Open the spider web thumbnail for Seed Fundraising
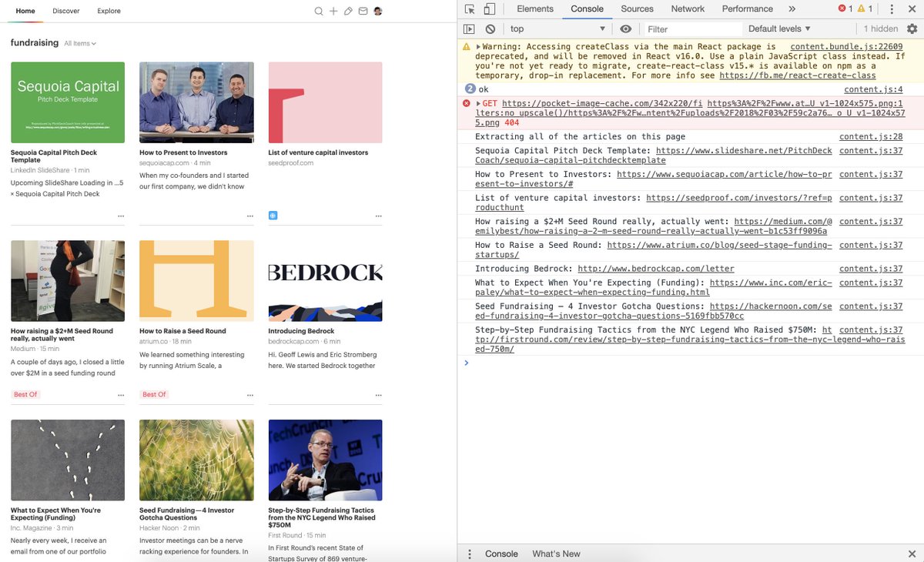 pos(196,460)
